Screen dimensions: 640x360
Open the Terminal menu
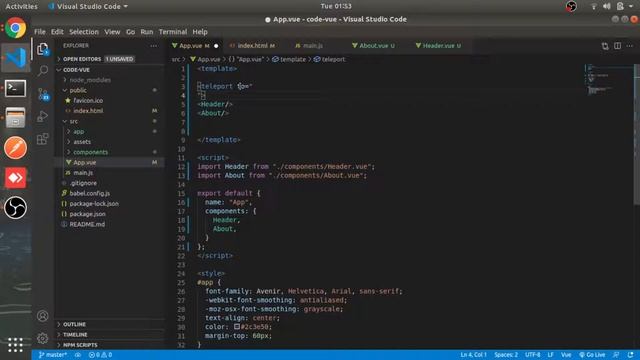[x=173, y=31]
